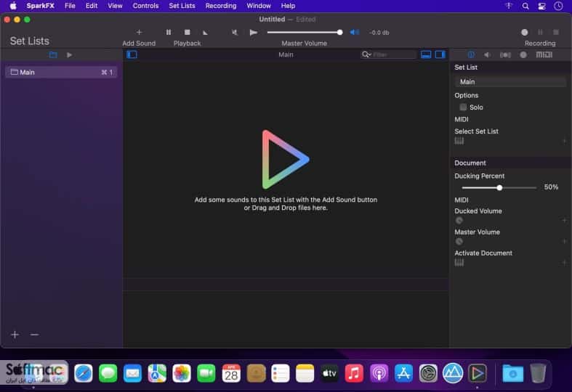Click the Activate Document MIDI keys icon
The width and height of the screenshot is (572, 392).
pos(459,263)
